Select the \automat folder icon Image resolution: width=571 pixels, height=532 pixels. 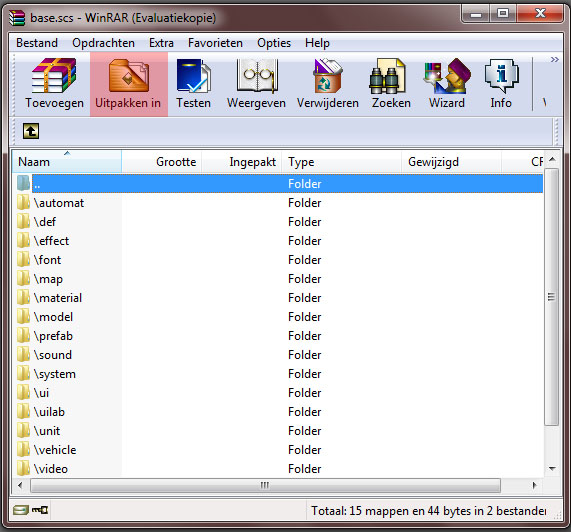tap(23, 202)
